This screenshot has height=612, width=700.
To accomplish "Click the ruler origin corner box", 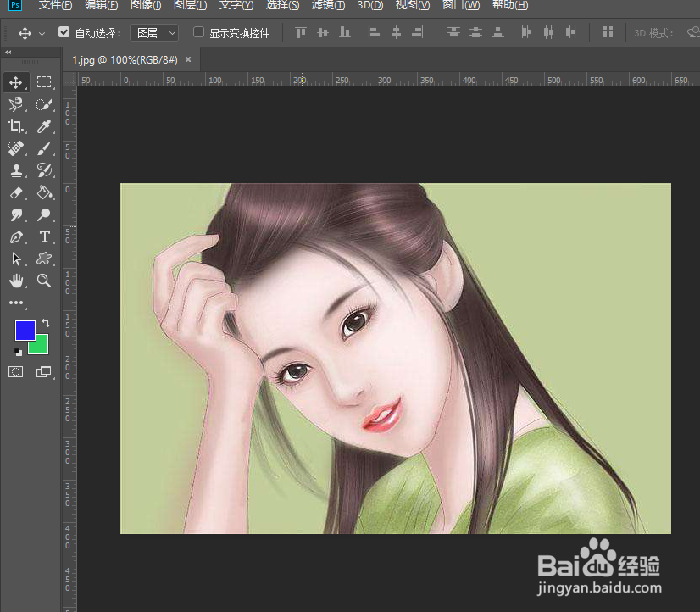I will (x=69, y=80).
